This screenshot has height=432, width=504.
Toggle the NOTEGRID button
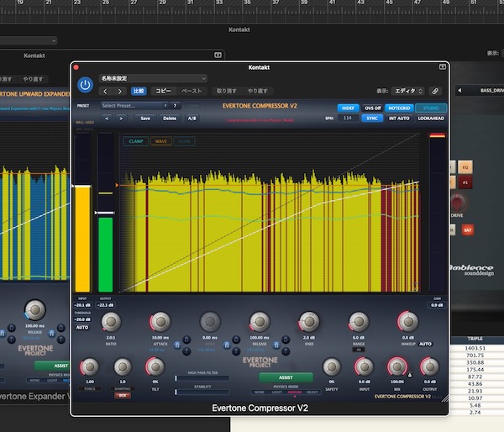click(399, 108)
